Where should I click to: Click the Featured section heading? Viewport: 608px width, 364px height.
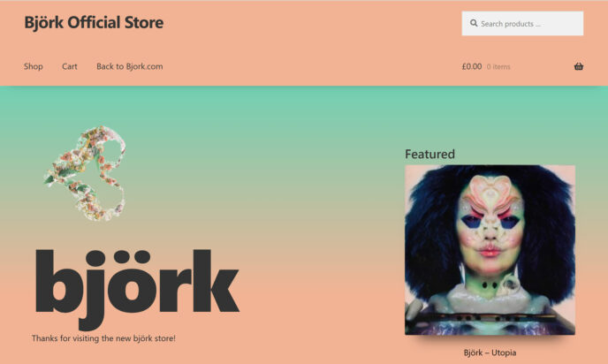(429, 154)
